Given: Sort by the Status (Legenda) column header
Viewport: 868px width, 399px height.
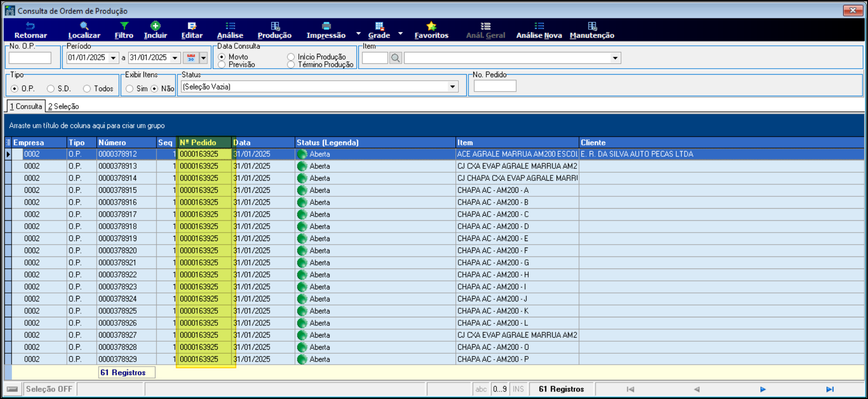Looking at the screenshot, I should [375, 142].
